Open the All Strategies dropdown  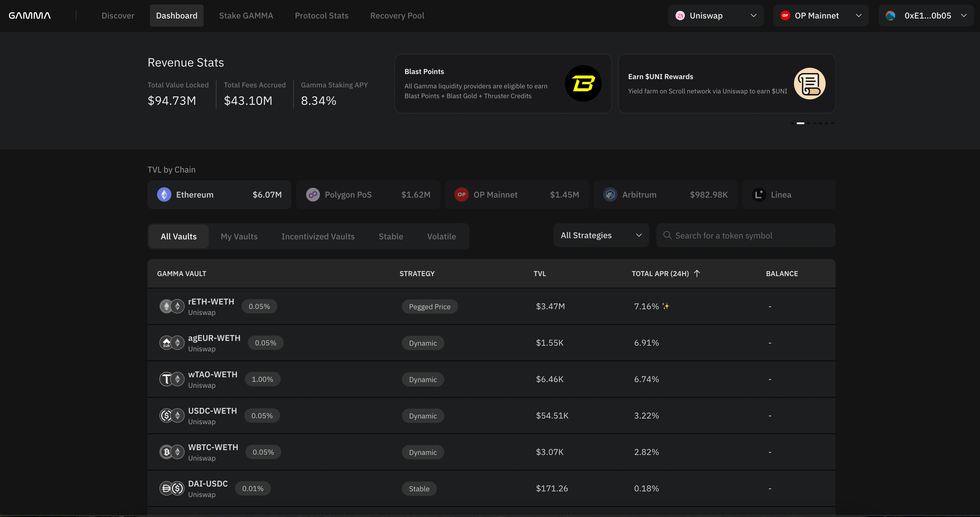601,236
